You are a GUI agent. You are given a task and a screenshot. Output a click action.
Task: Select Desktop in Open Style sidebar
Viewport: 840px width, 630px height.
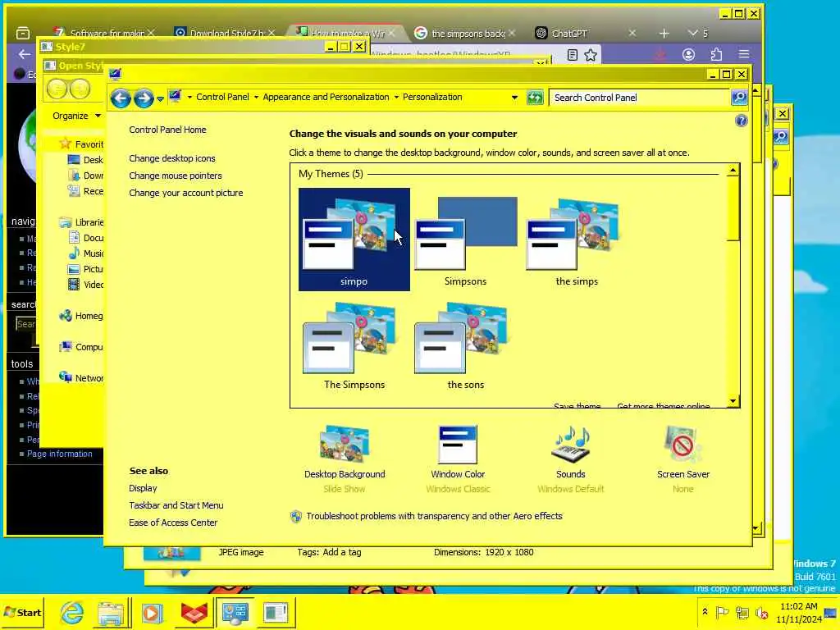85,160
